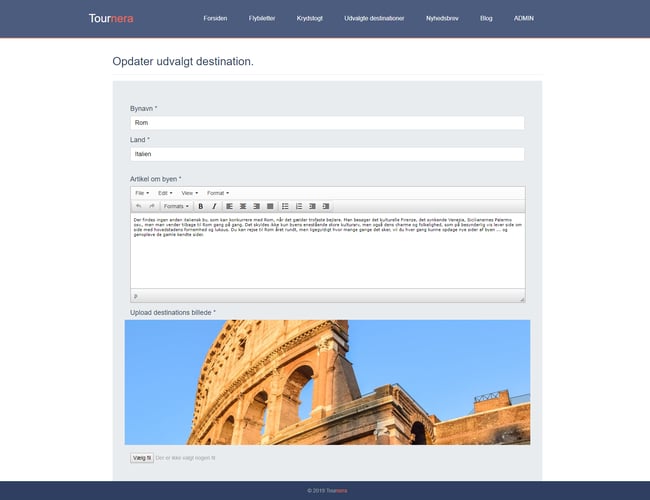Screen dimensions: 650x500
Task: Toggle italic formatting
Action: (x=214, y=206)
